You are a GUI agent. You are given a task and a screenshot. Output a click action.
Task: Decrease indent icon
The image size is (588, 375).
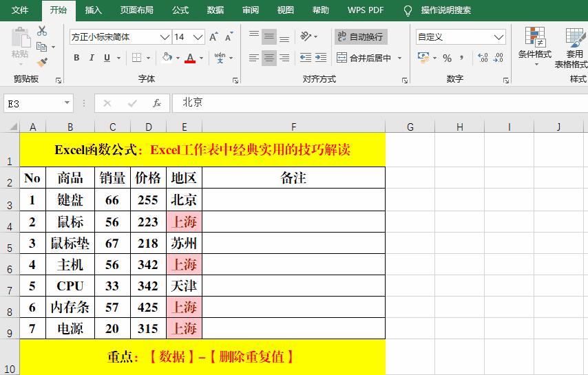(306, 58)
